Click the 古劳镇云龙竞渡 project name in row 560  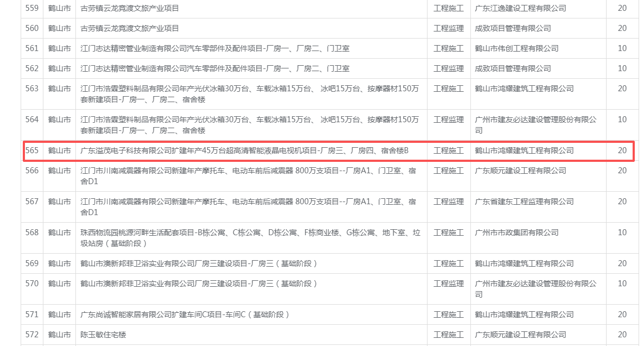pos(129,28)
